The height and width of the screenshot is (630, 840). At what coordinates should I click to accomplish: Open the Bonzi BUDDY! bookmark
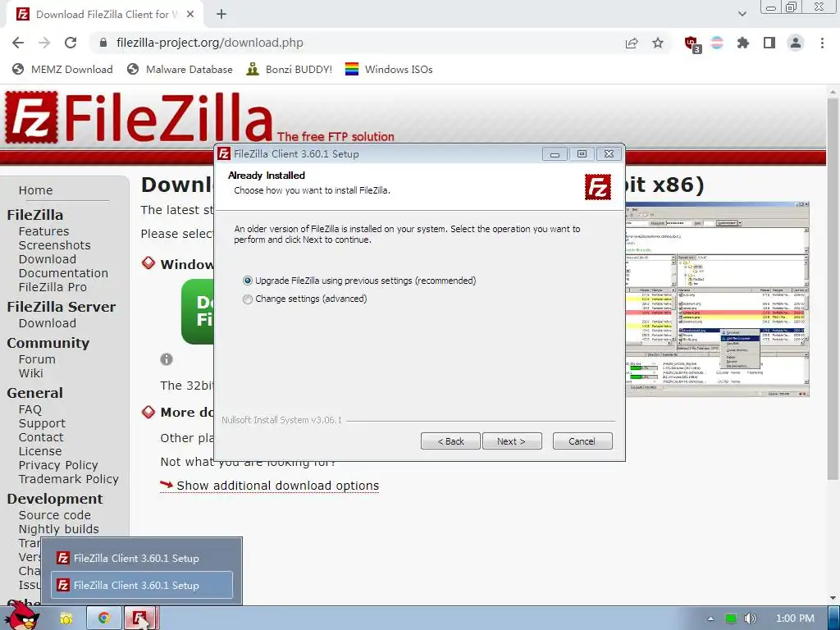[290, 70]
